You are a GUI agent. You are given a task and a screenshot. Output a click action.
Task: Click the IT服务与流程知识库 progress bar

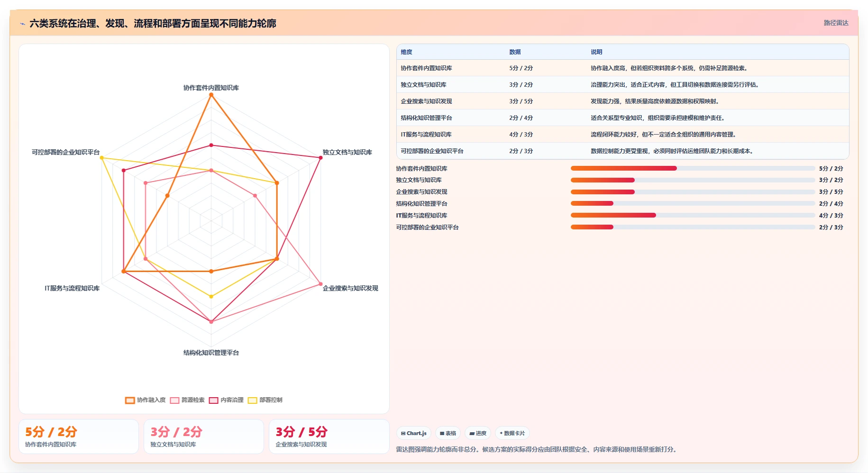[693, 215]
